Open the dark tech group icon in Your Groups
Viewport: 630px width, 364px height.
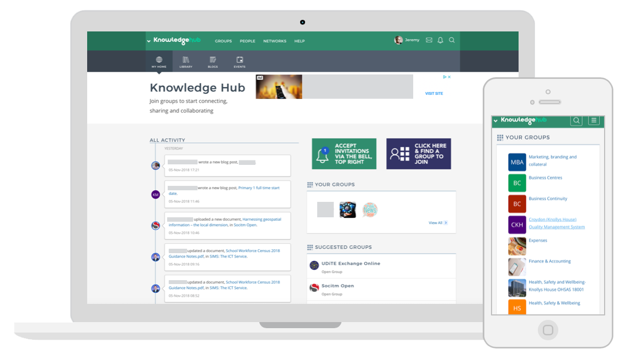click(x=348, y=210)
